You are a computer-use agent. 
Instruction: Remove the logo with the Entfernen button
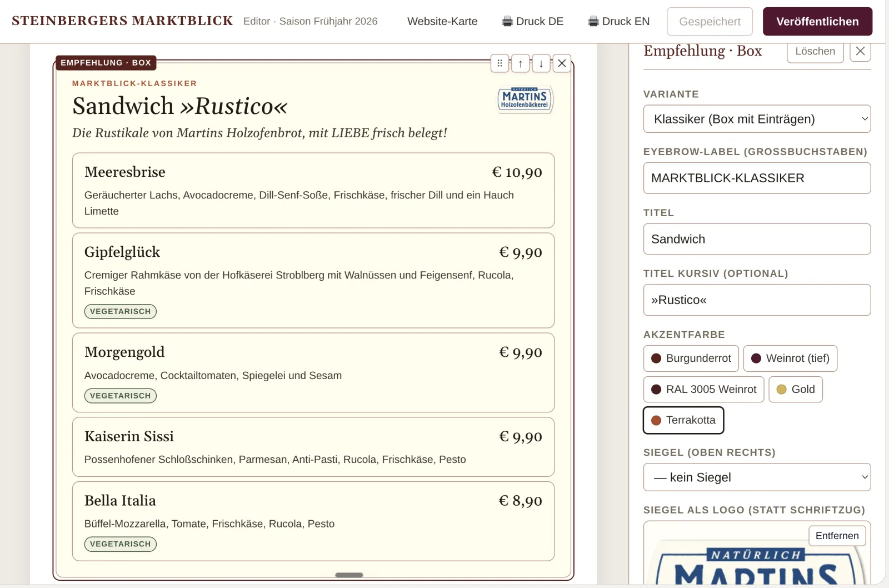pyautogui.click(x=837, y=536)
